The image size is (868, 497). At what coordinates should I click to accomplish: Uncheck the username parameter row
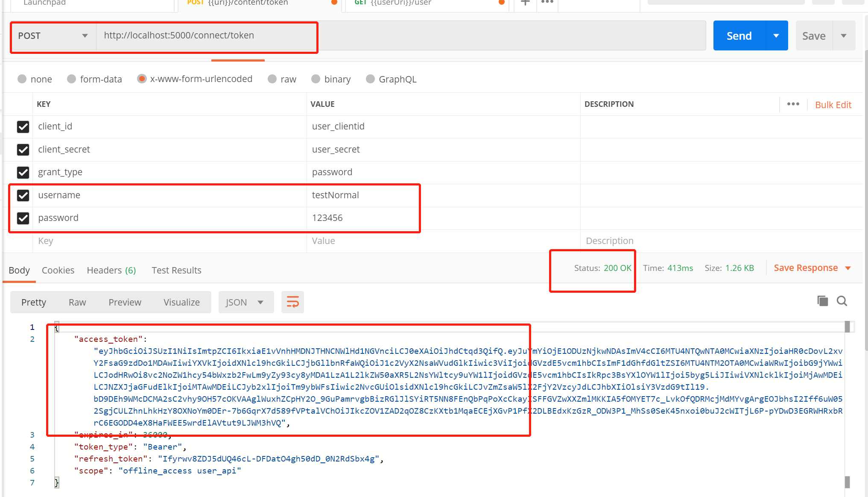point(23,195)
